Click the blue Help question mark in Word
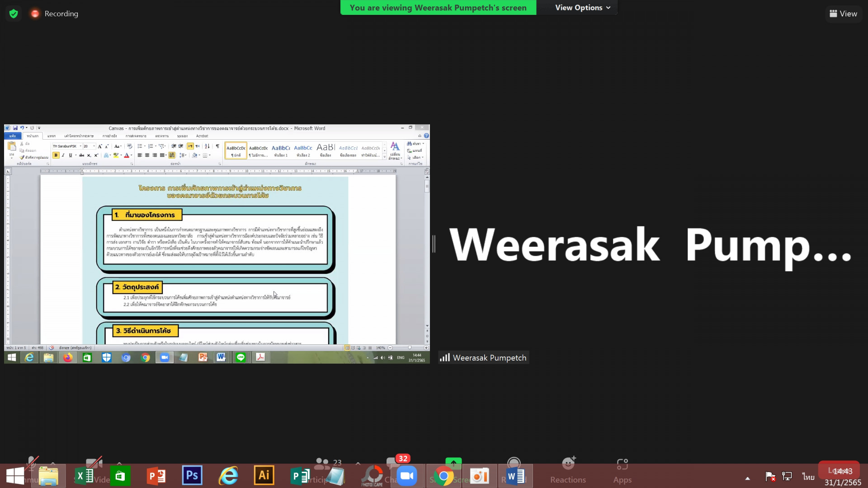Viewport: 868px width, 488px height. pyautogui.click(x=426, y=136)
